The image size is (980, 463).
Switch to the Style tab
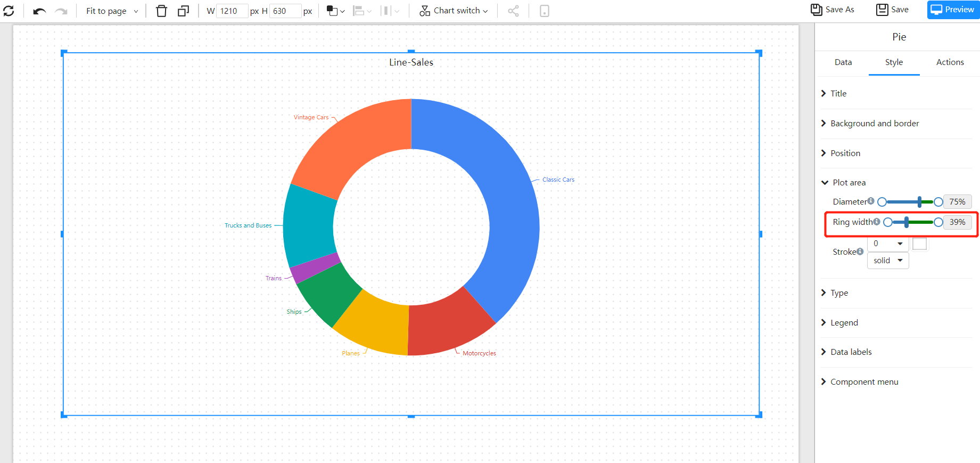(894, 62)
